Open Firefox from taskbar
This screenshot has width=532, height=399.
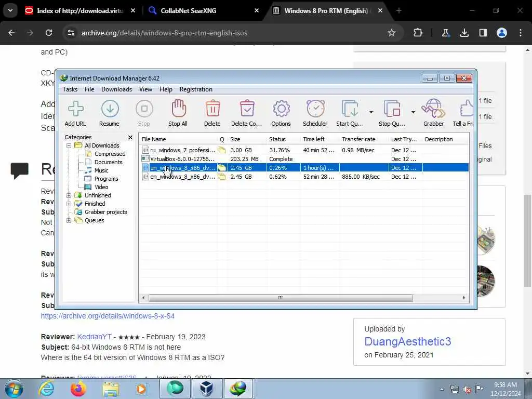point(78,389)
